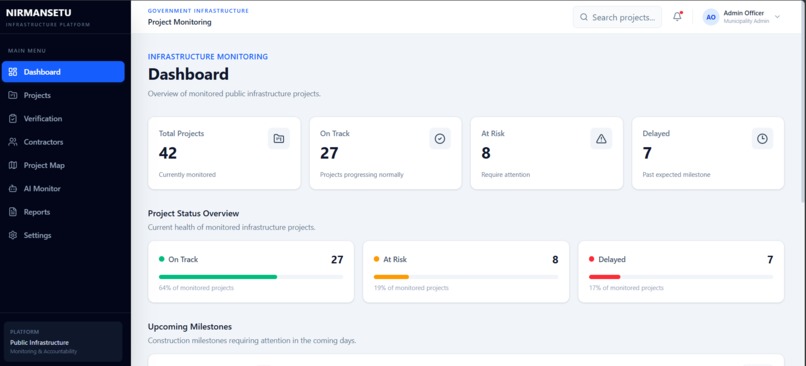Click 'Projects progressing normally' caption
Image resolution: width=806 pixels, height=366 pixels.
361,175
